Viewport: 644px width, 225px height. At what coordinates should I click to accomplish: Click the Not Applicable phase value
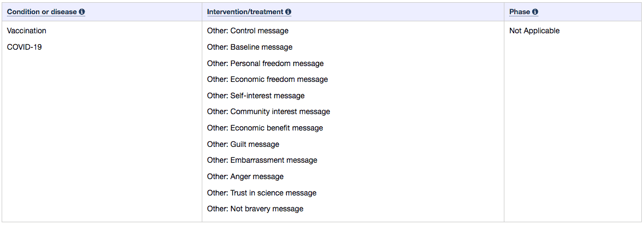[534, 31]
